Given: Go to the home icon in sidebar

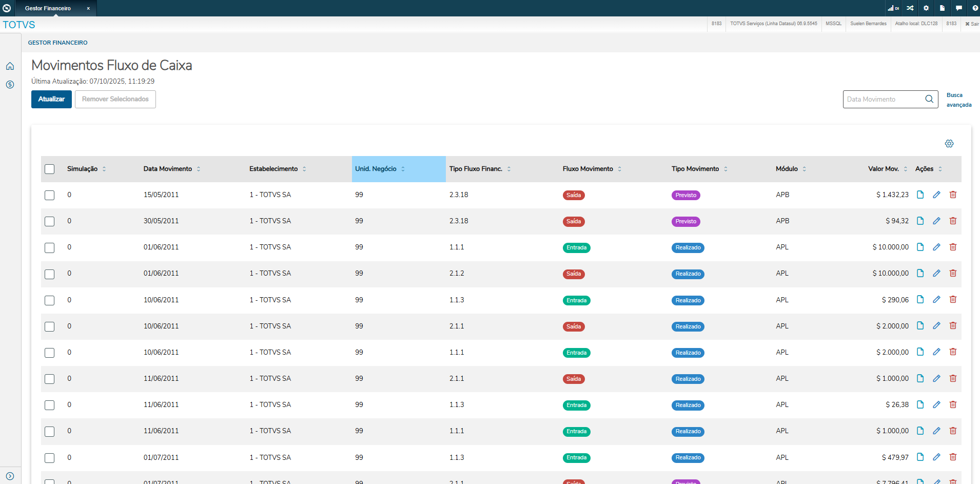Looking at the screenshot, I should [x=10, y=66].
